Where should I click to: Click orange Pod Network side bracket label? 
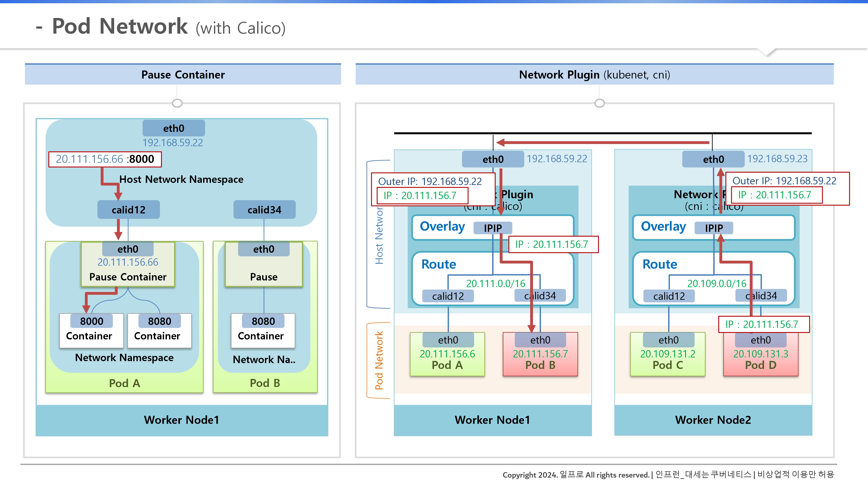379,360
